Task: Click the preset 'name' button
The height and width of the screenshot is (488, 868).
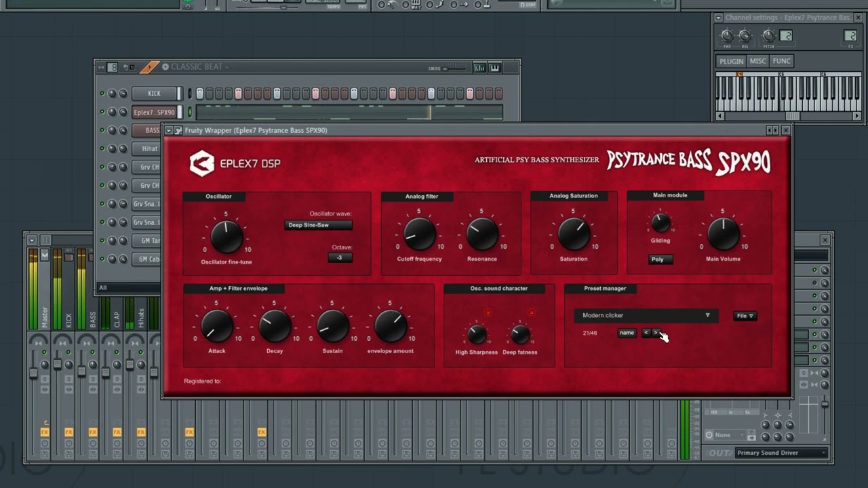Action: (x=627, y=333)
